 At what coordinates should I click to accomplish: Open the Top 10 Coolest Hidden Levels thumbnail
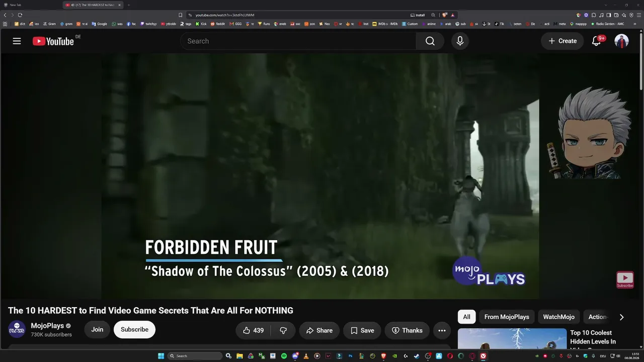(512, 338)
